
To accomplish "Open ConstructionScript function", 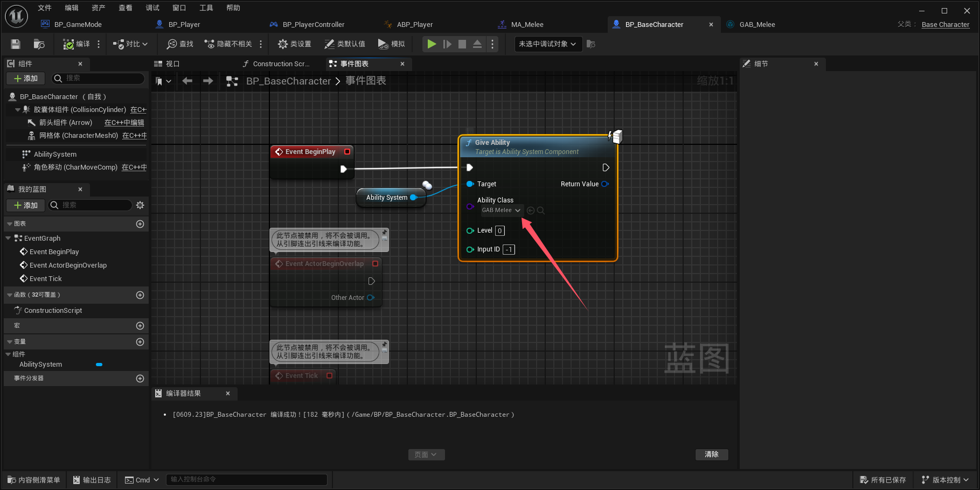I will point(53,311).
